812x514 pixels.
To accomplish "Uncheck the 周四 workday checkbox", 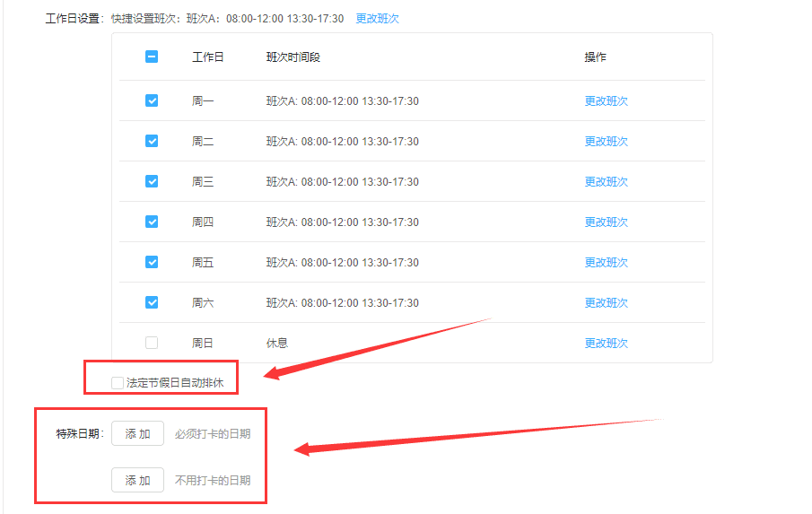I will [x=152, y=222].
